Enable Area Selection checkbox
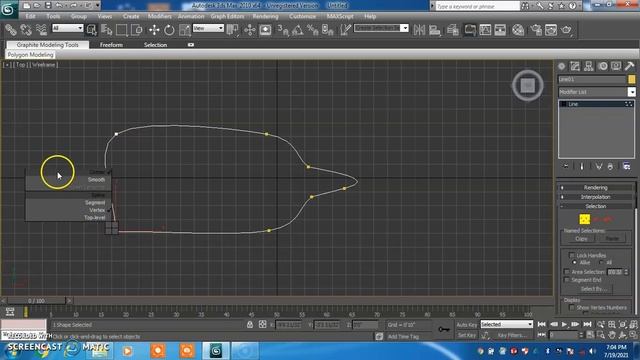Image resolution: width=640 pixels, height=360 pixels. click(567, 272)
